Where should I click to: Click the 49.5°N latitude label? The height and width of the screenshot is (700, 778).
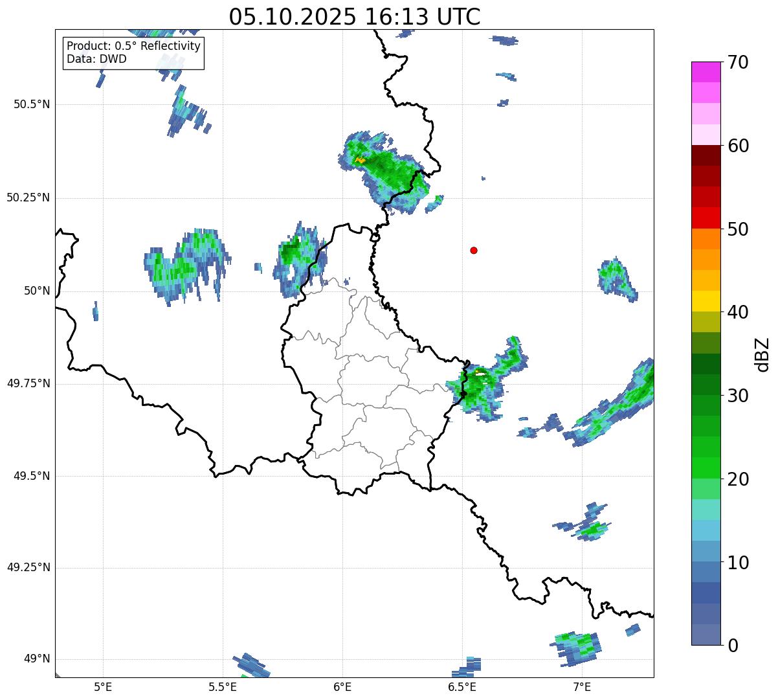[x=32, y=476]
